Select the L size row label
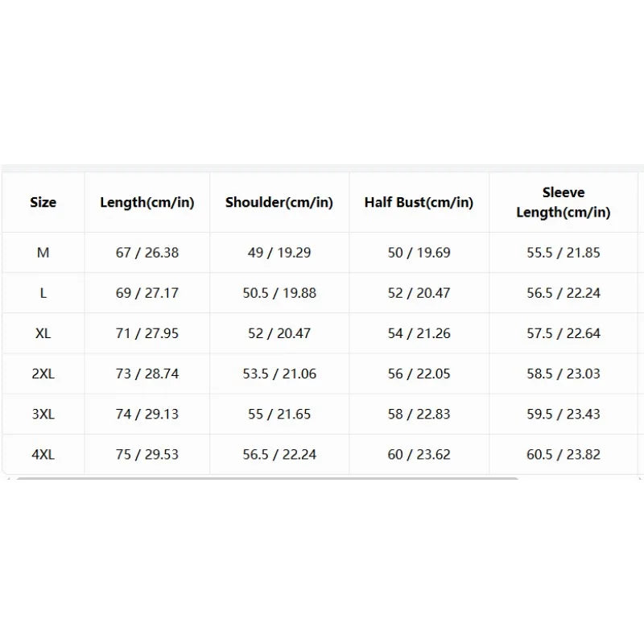The height and width of the screenshot is (644, 644). 43,293
